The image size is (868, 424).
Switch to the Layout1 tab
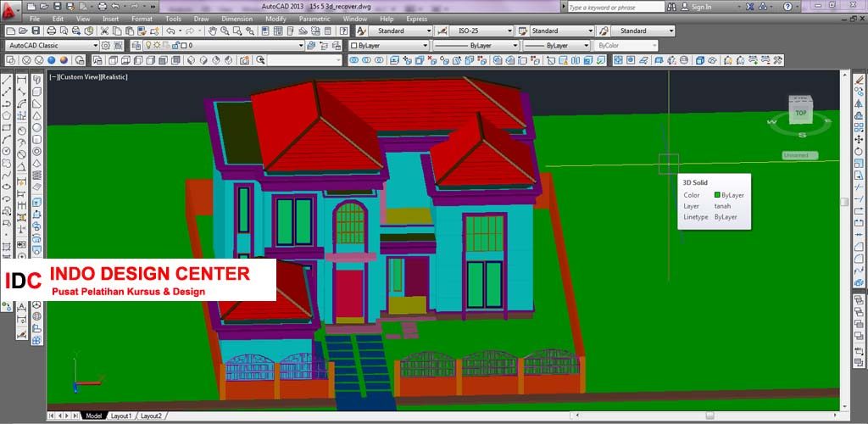coord(120,416)
